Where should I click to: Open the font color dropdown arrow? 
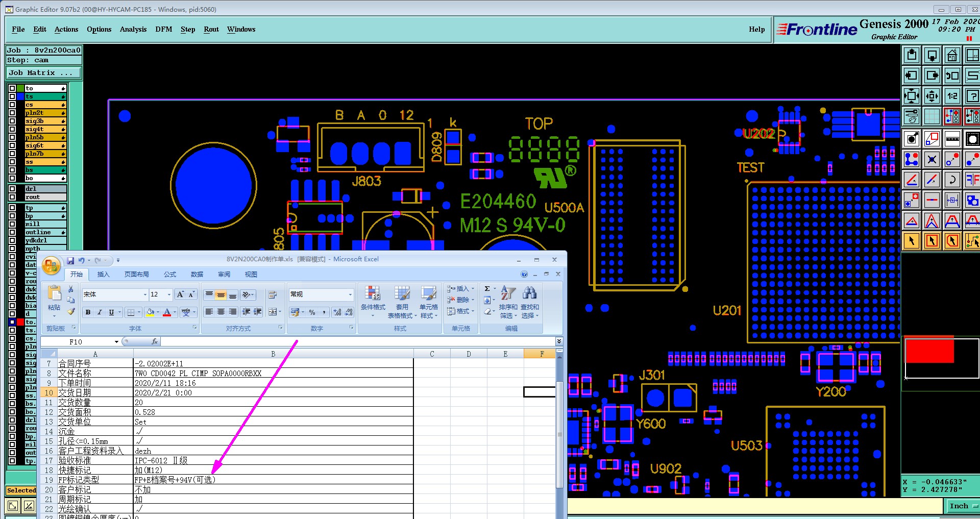[175, 312]
